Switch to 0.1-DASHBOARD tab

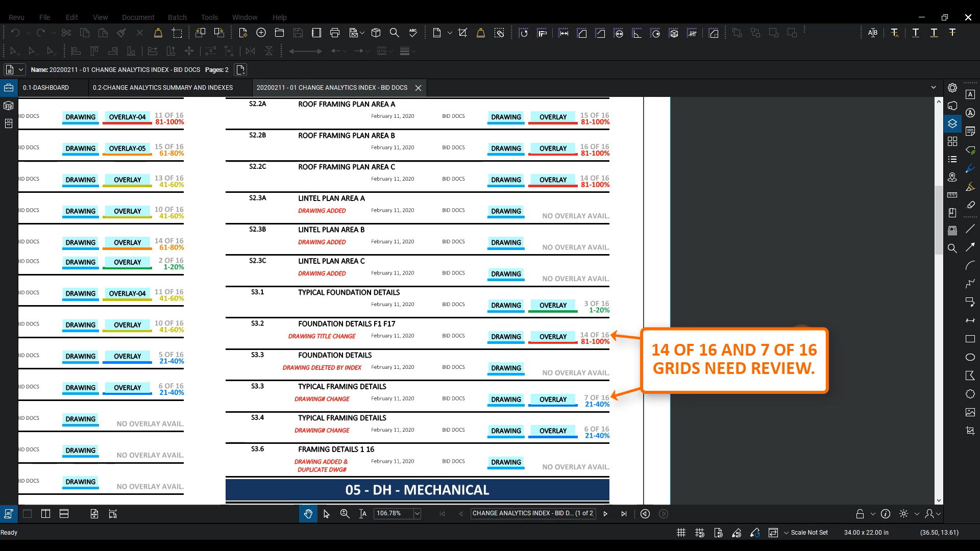(x=46, y=88)
